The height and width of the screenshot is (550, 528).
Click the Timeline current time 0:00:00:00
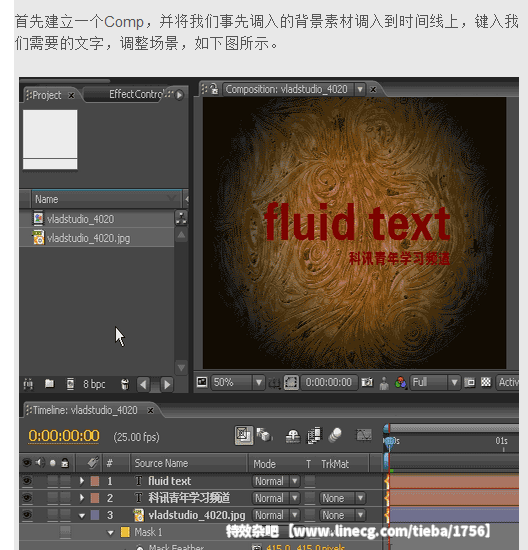(x=64, y=436)
